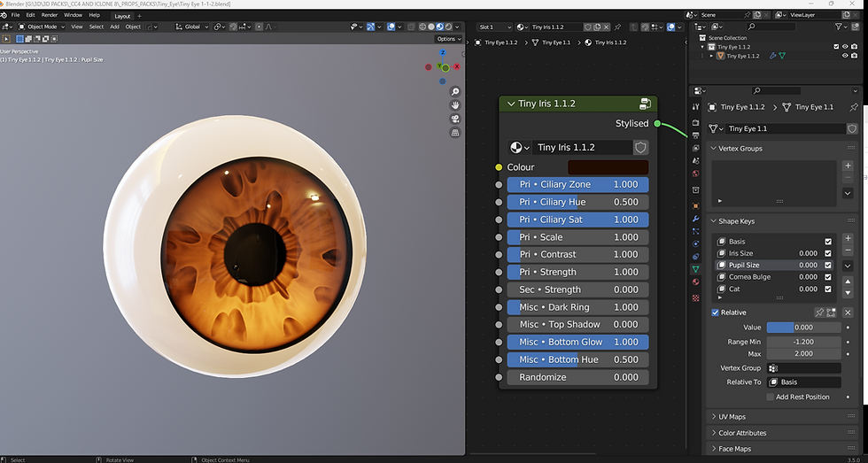Open the viewport Add menu
868x463 pixels.
click(x=114, y=27)
